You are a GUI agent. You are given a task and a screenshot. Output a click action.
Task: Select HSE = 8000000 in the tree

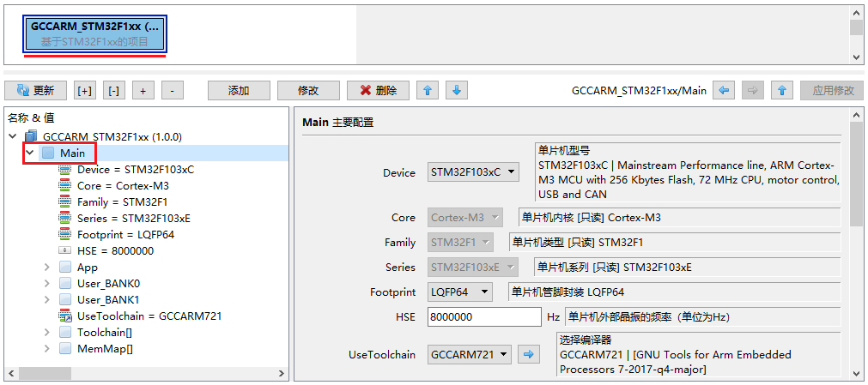(x=115, y=251)
